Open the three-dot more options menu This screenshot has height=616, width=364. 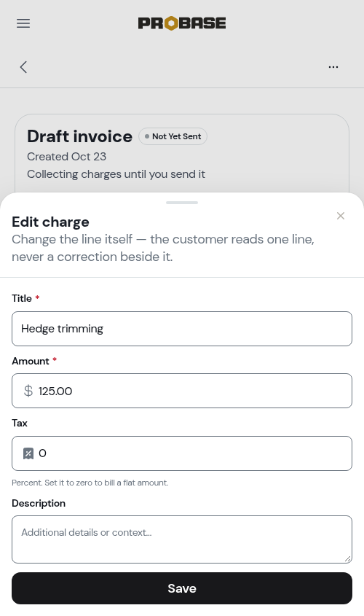(x=333, y=67)
